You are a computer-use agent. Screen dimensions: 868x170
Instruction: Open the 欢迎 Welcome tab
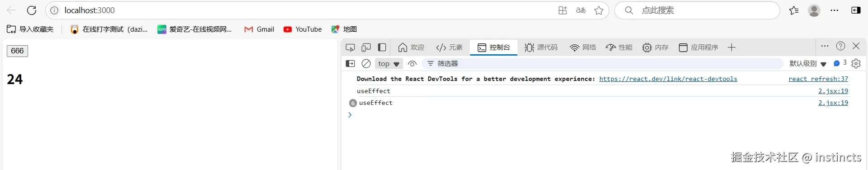pos(411,47)
